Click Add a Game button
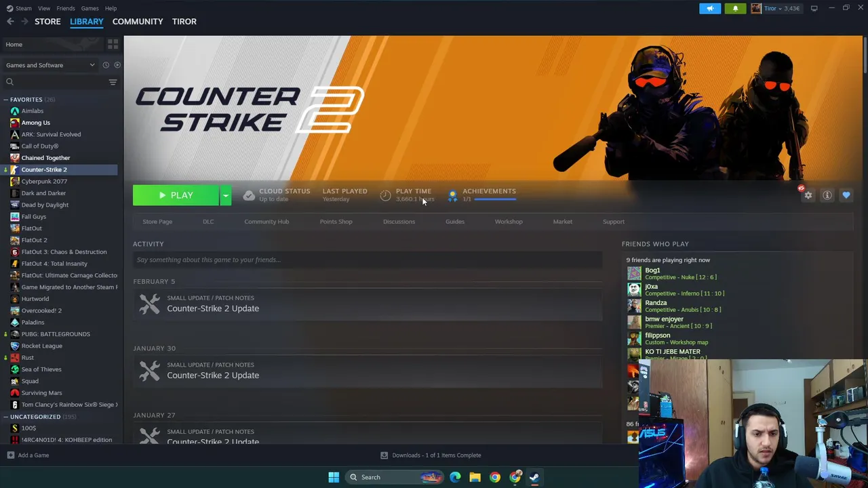This screenshot has width=868, height=488. 28,455
